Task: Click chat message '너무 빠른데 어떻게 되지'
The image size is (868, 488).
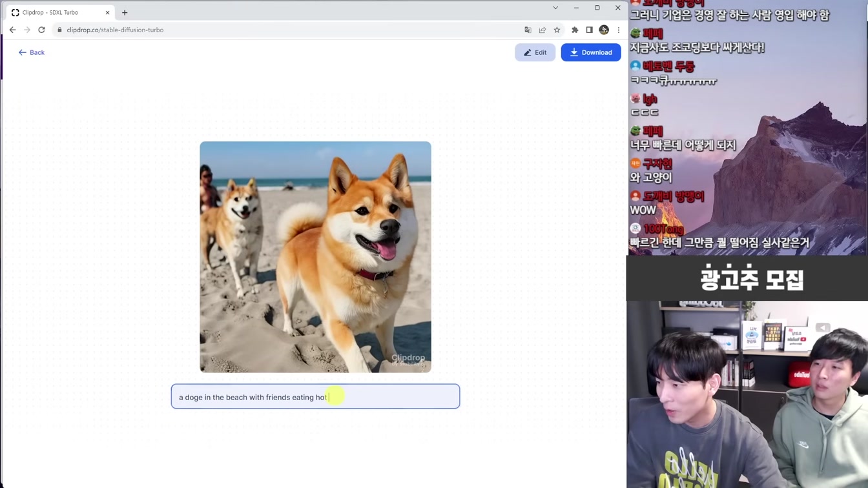Action: [683, 145]
